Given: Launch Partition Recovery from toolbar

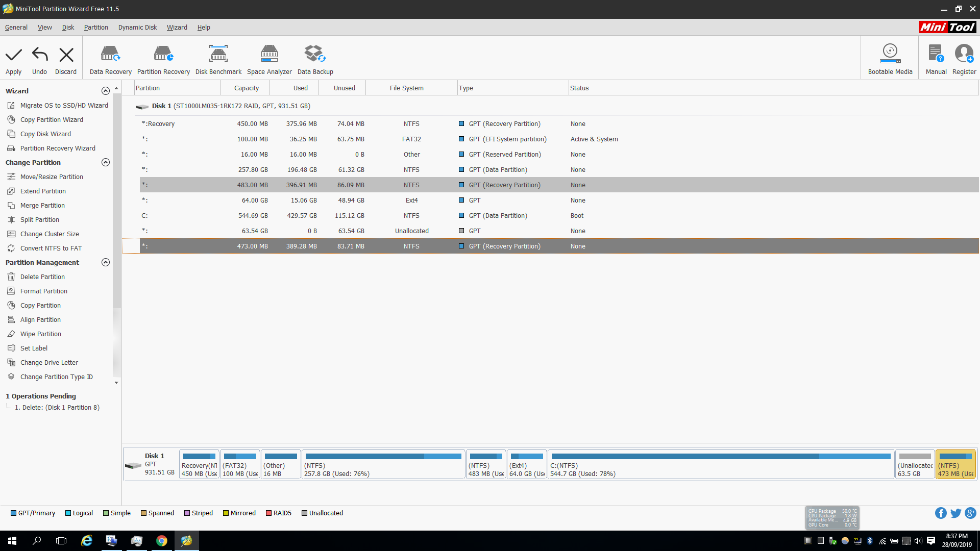Looking at the screenshot, I should (x=163, y=60).
